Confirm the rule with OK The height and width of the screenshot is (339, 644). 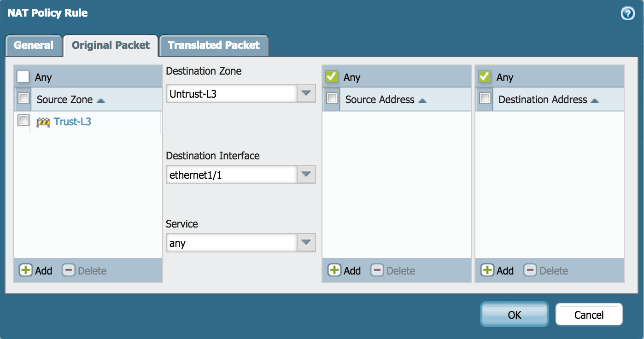pos(514,315)
